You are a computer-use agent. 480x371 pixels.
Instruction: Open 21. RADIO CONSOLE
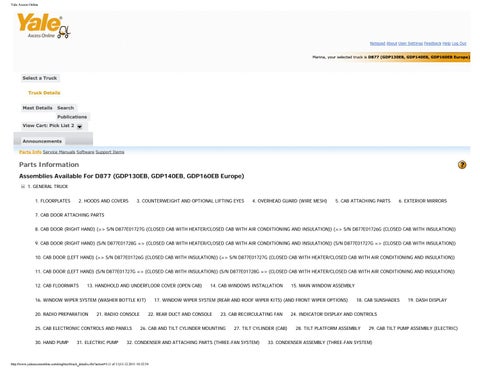[x=118, y=314]
